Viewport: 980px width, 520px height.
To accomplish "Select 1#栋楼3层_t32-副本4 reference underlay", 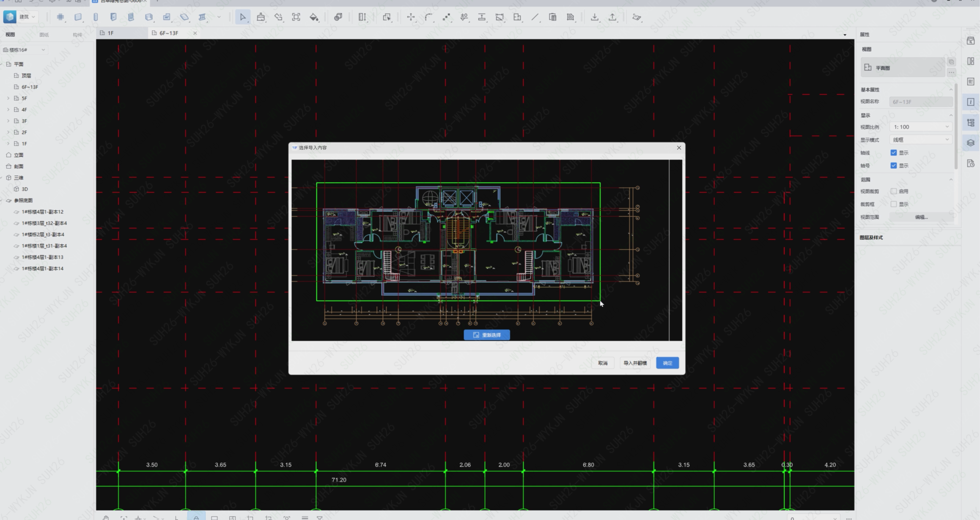I will [44, 223].
